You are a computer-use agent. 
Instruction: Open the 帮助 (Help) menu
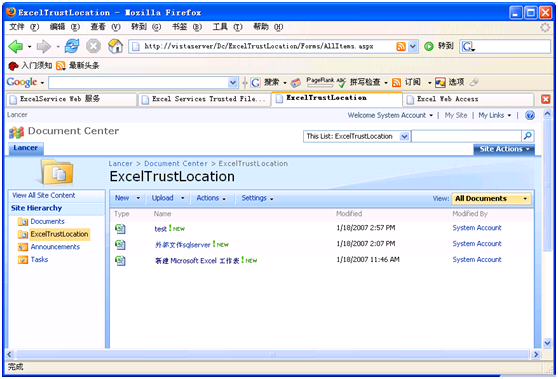[268, 27]
